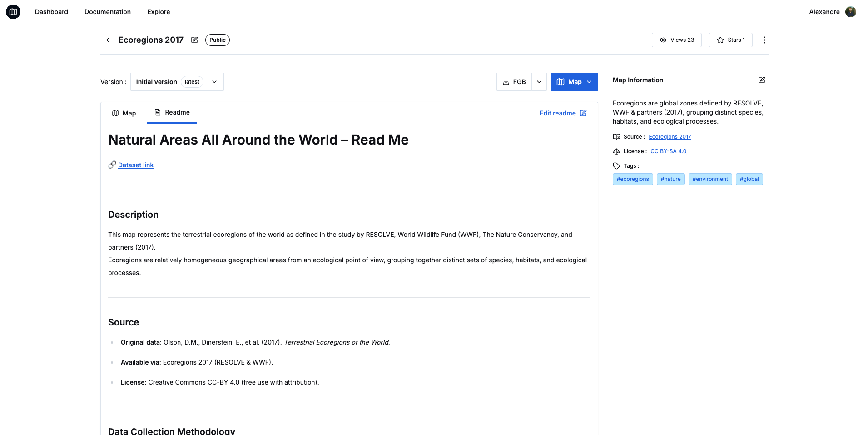This screenshot has width=868, height=435.
Task: Open the CC BY-SA 4.0 license link
Action: pos(668,151)
